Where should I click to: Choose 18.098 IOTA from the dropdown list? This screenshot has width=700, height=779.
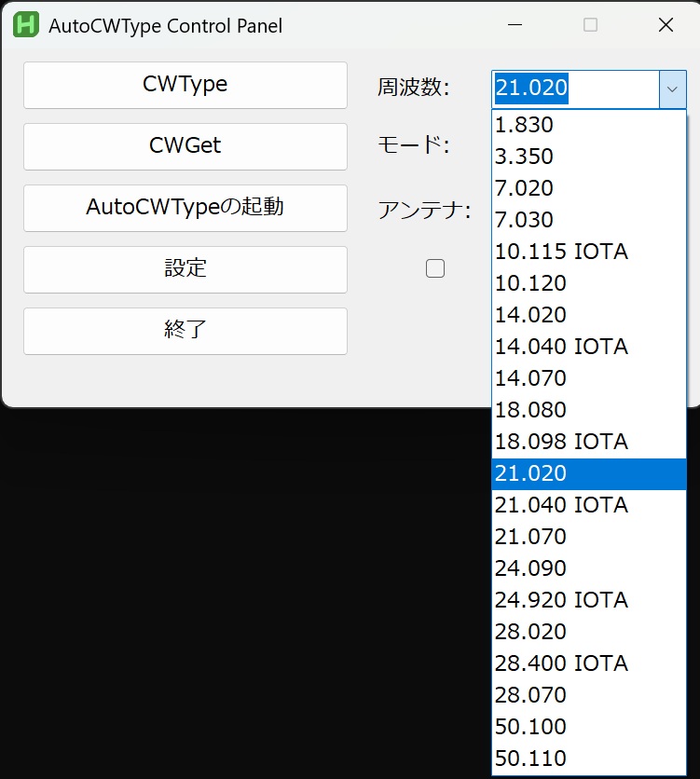[589, 442]
